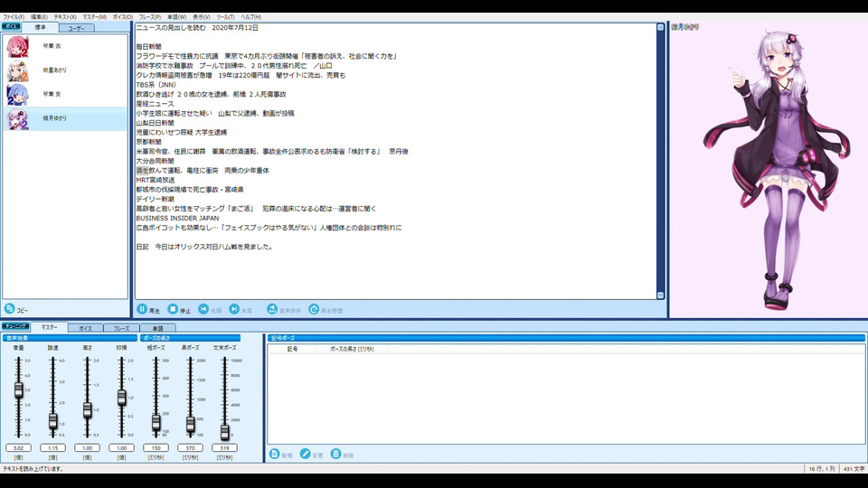Click the text editor scroll up arrow
Screen dimensions: 868x488
click(x=660, y=27)
